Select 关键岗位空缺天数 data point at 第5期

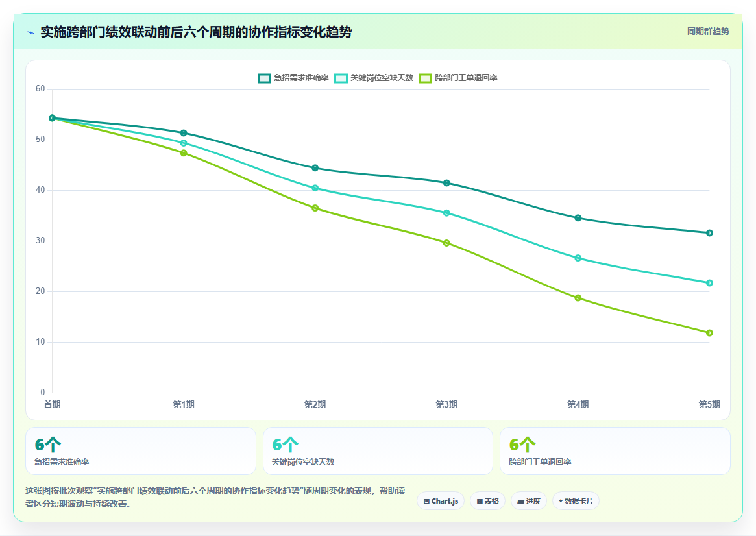(x=709, y=283)
